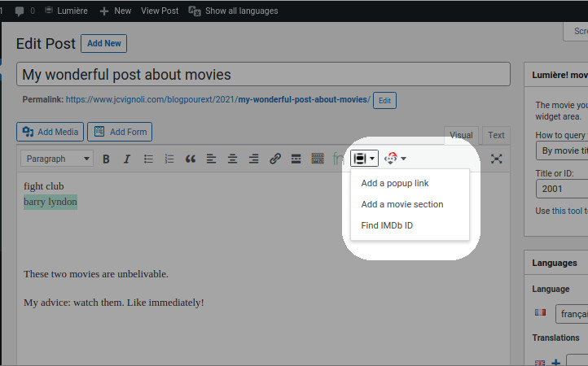Click the green fn footnote icon
588x366 pixels.
338,159
